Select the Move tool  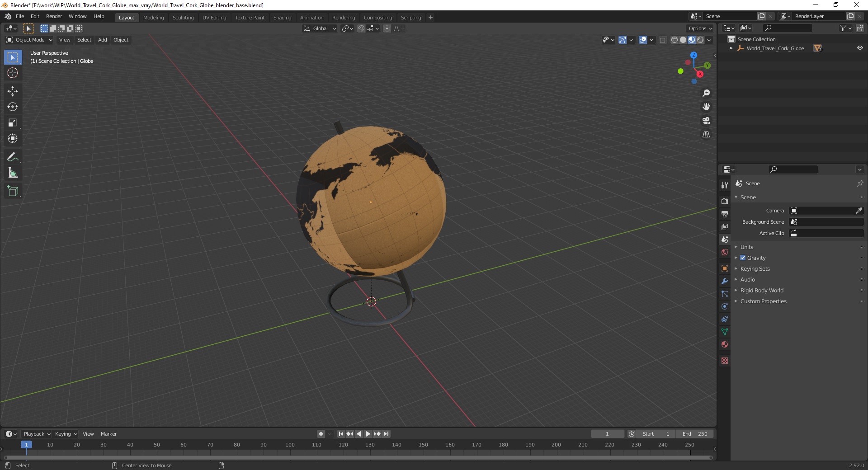(x=13, y=91)
